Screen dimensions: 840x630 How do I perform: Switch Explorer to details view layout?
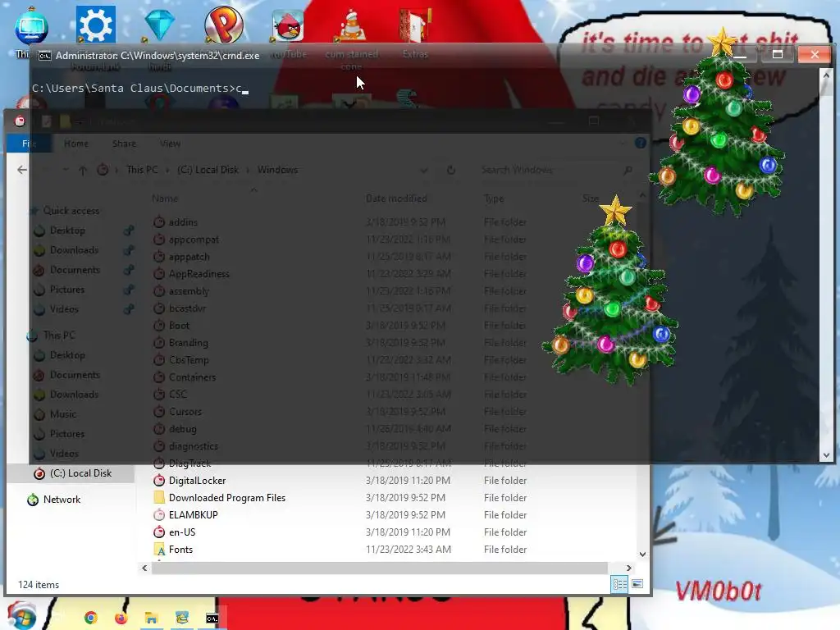620,584
